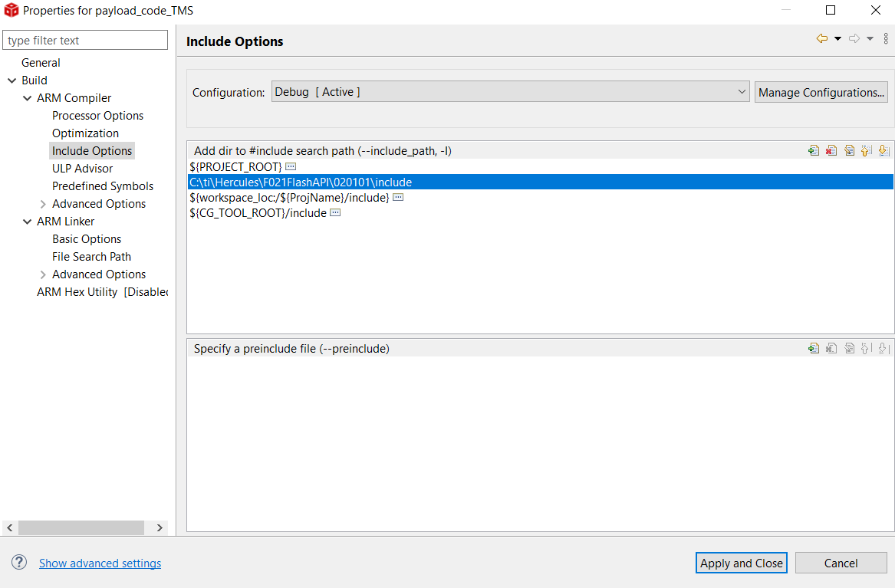Move selected include path down

[883, 151]
